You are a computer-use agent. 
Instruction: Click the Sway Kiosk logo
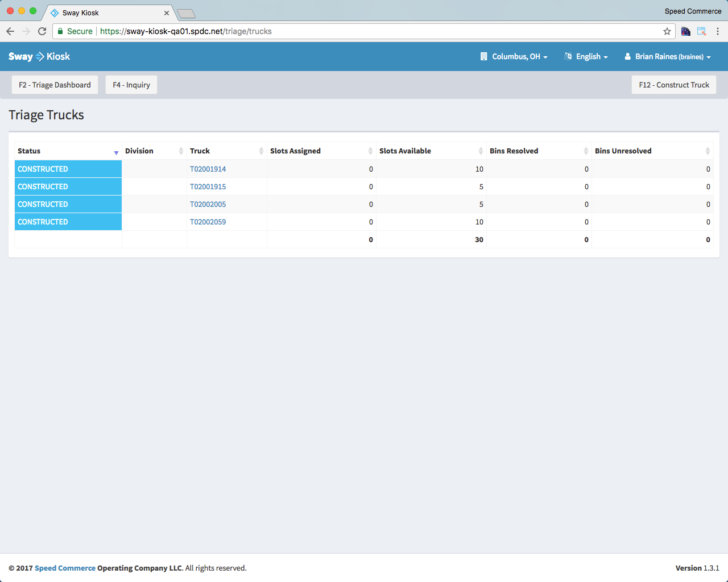tap(39, 56)
